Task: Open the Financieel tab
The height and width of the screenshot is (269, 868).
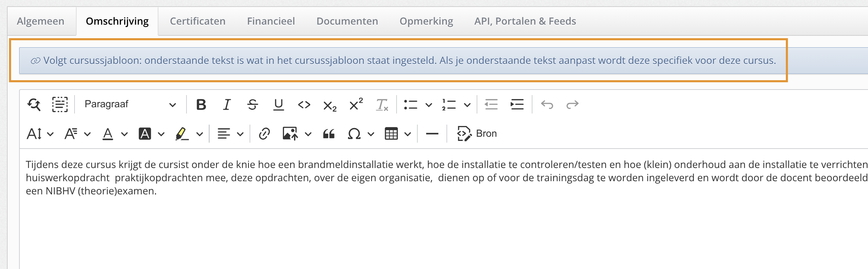Action: pyautogui.click(x=271, y=21)
